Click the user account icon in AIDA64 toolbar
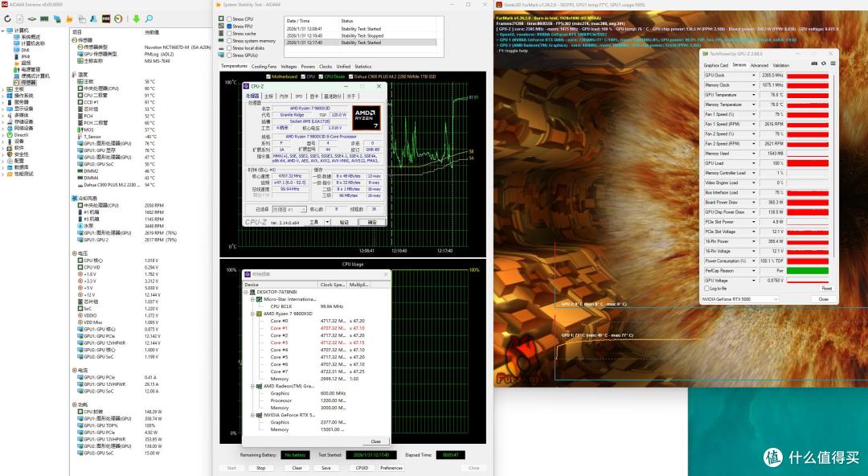The width and height of the screenshot is (868, 476). [x=93, y=18]
